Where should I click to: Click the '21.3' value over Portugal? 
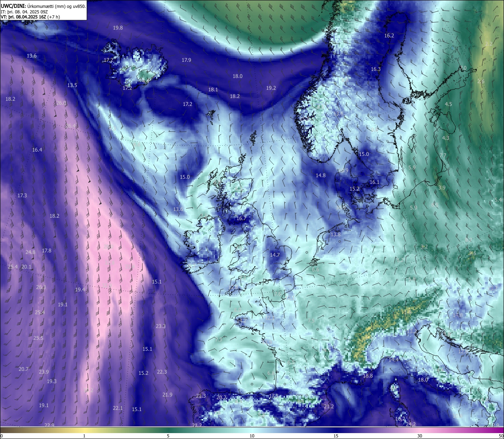pos(201,396)
